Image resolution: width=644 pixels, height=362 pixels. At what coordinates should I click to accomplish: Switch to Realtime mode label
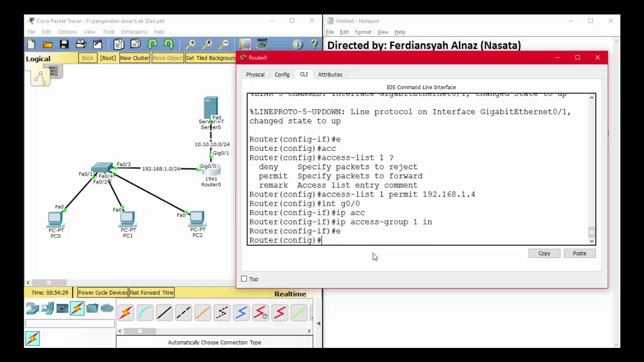click(290, 294)
